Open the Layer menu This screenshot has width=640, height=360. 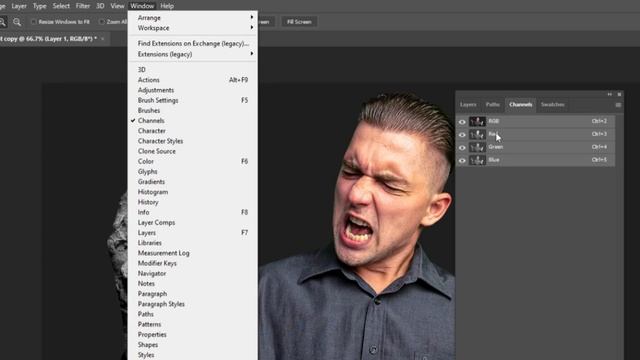[x=19, y=6]
